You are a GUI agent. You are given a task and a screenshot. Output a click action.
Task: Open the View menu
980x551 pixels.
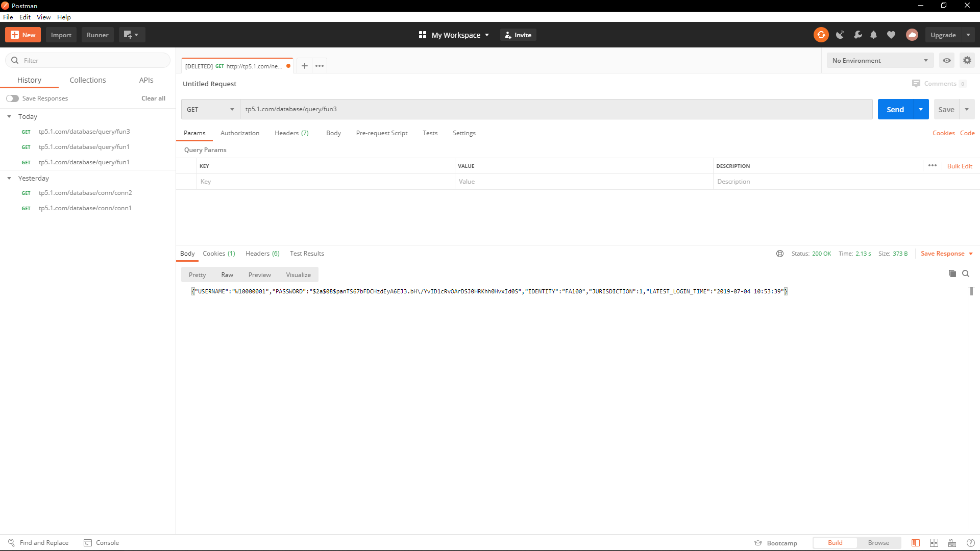coord(43,17)
